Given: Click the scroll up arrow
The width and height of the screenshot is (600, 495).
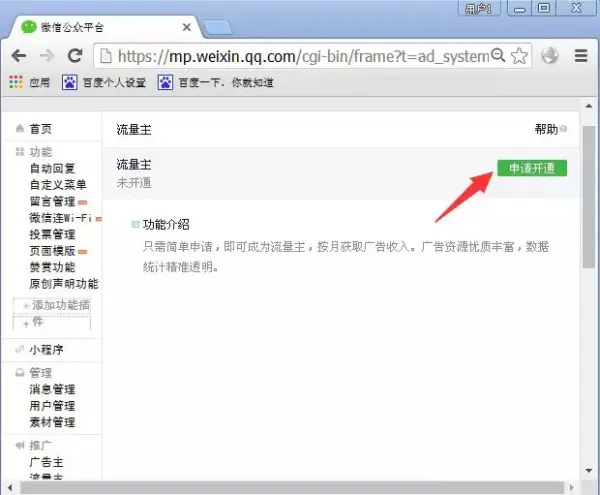Looking at the screenshot, I should tap(589, 105).
